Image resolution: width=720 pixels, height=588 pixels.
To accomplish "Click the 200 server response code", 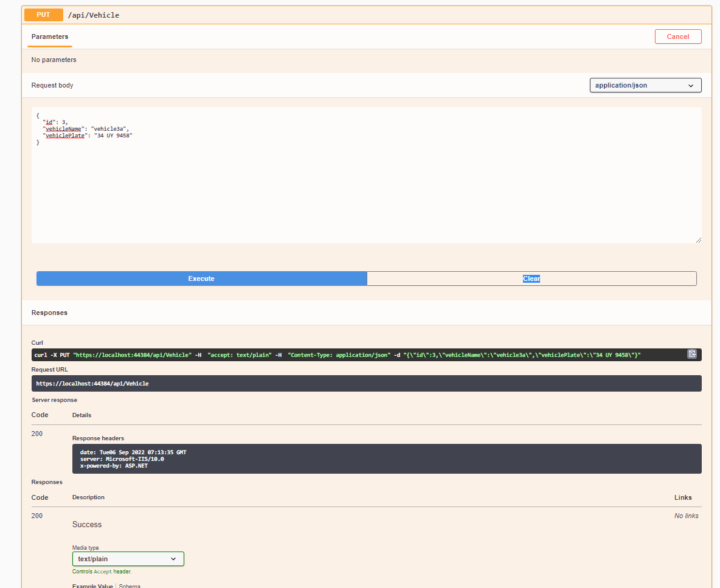I will point(36,434).
